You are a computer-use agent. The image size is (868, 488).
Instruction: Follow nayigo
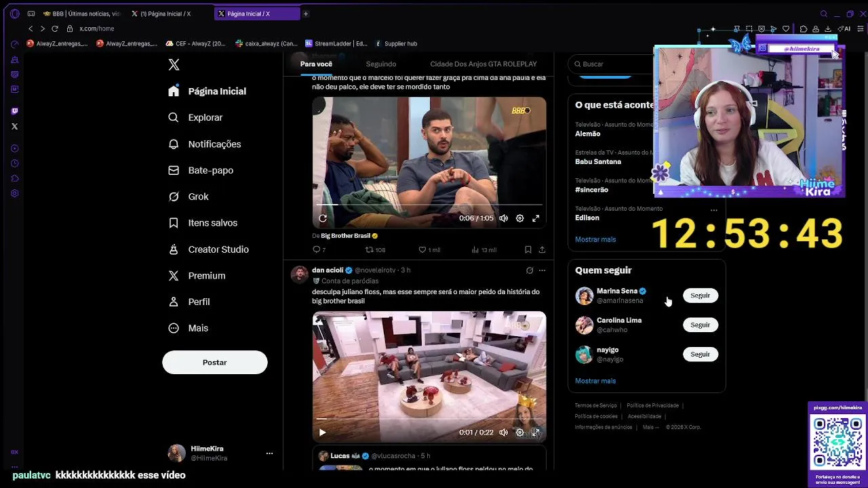click(700, 354)
